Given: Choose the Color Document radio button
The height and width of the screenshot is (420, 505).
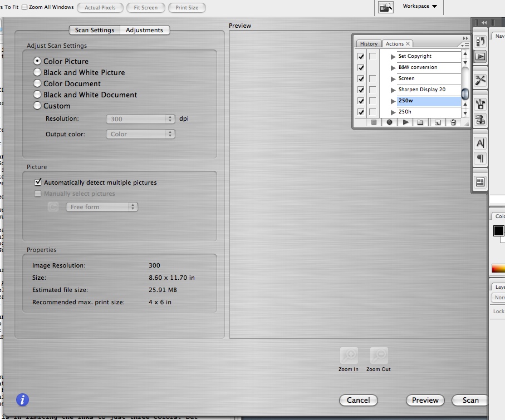Looking at the screenshot, I should 37,83.
